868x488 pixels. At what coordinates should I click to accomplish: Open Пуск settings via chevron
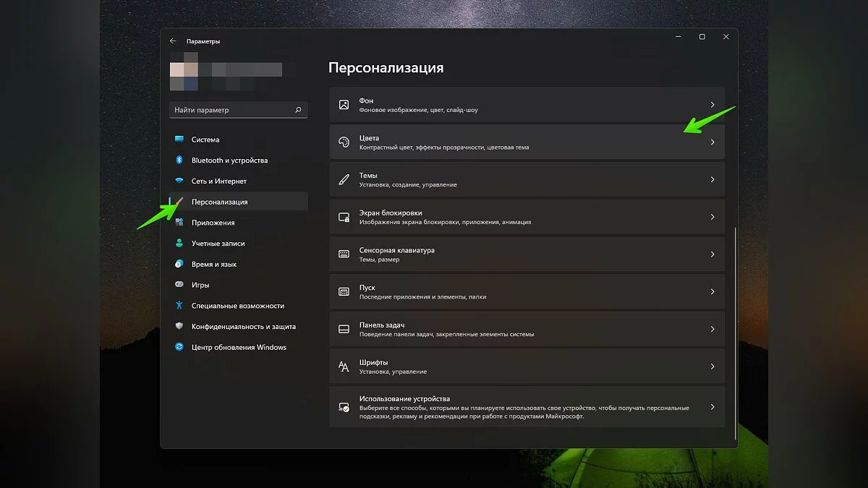pyautogui.click(x=712, y=291)
